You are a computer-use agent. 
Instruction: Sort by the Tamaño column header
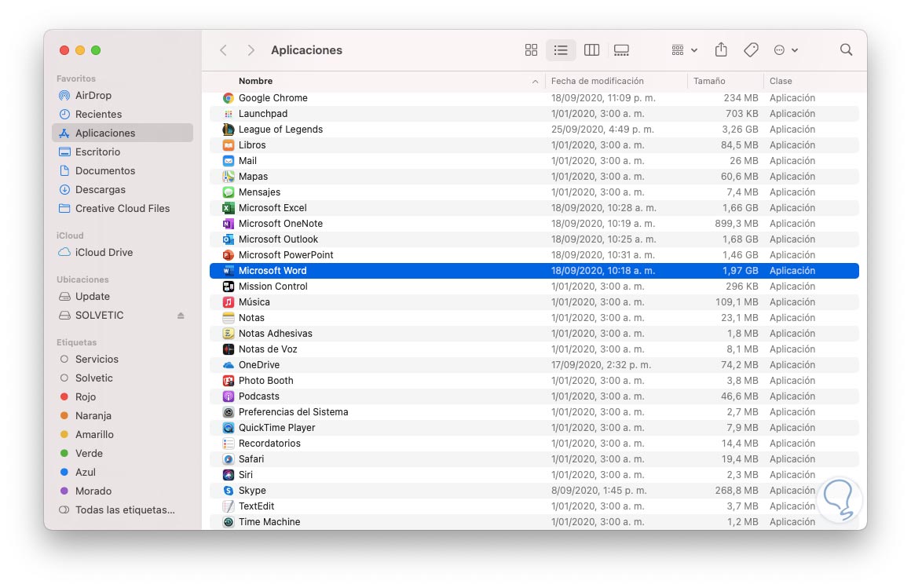point(709,82)
